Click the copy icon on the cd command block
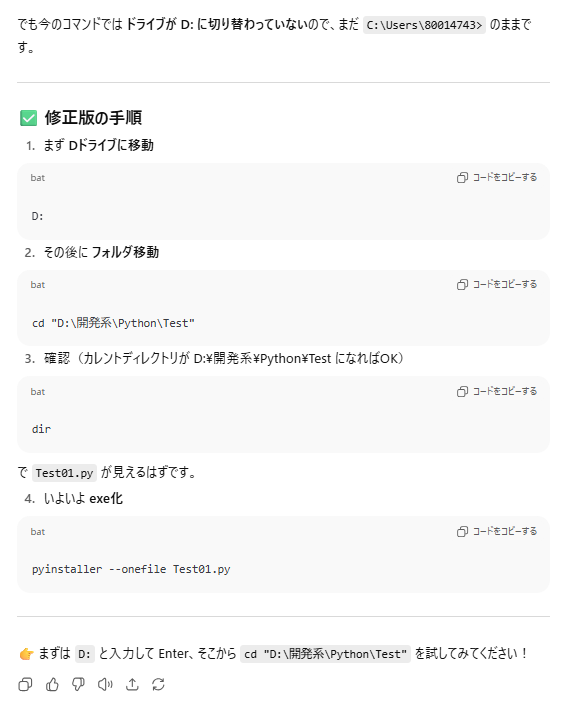Viewport: 567px width, 719px height. click(x=462, y=284)
